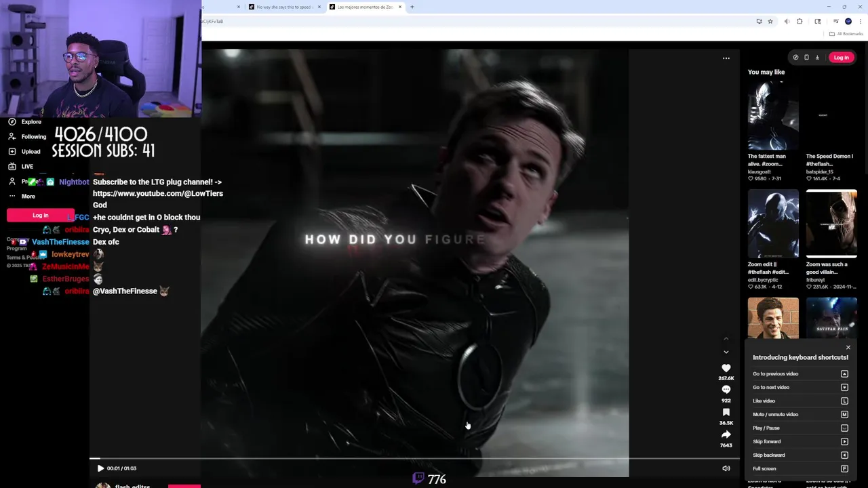Viewport: 868px width, 488px height.
Task: Click the Skip forward key icon
Action: coord(844,442)
